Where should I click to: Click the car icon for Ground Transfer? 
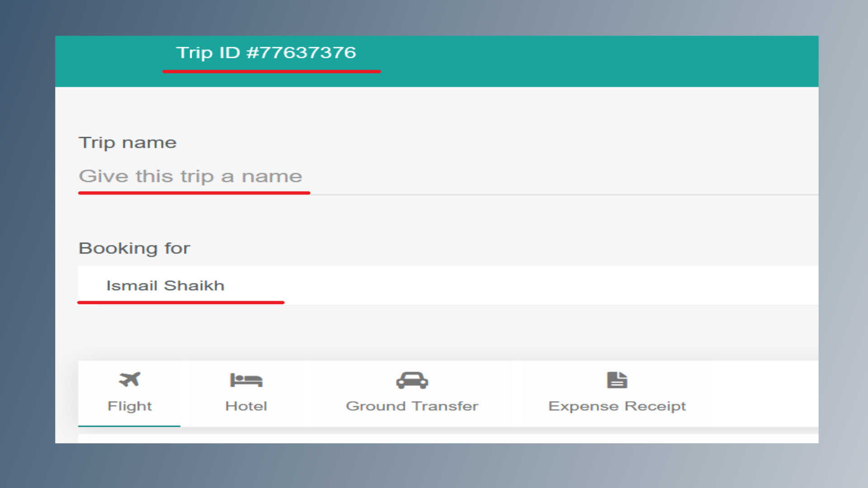point(412,380)
